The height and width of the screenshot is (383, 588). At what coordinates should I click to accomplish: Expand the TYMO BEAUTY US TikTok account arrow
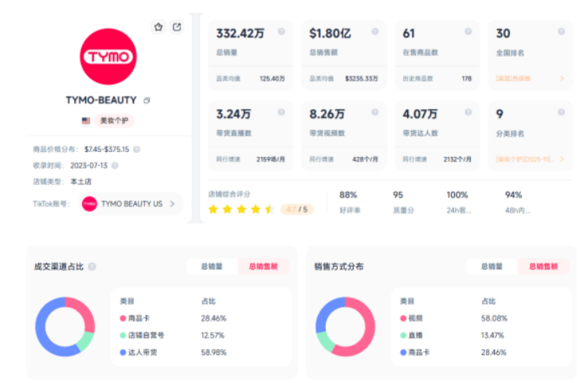tap(172, 204)
